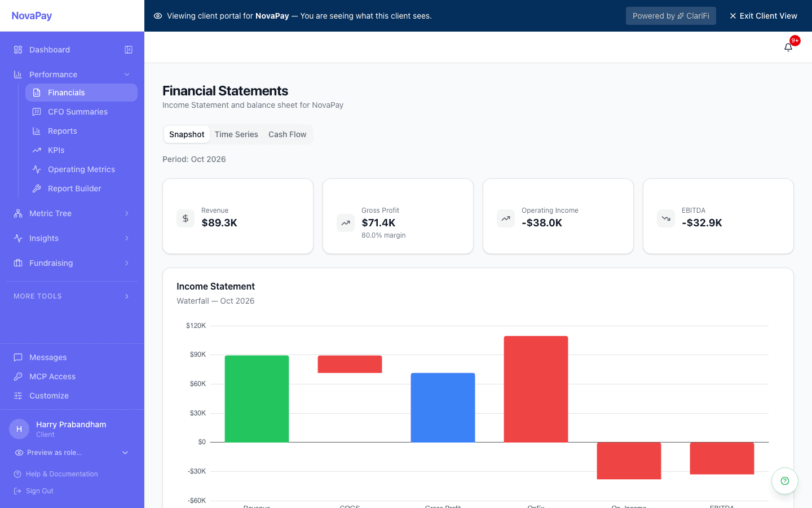Open the Preview as role dropdown
812x508 pixels.
pos(72,453)
